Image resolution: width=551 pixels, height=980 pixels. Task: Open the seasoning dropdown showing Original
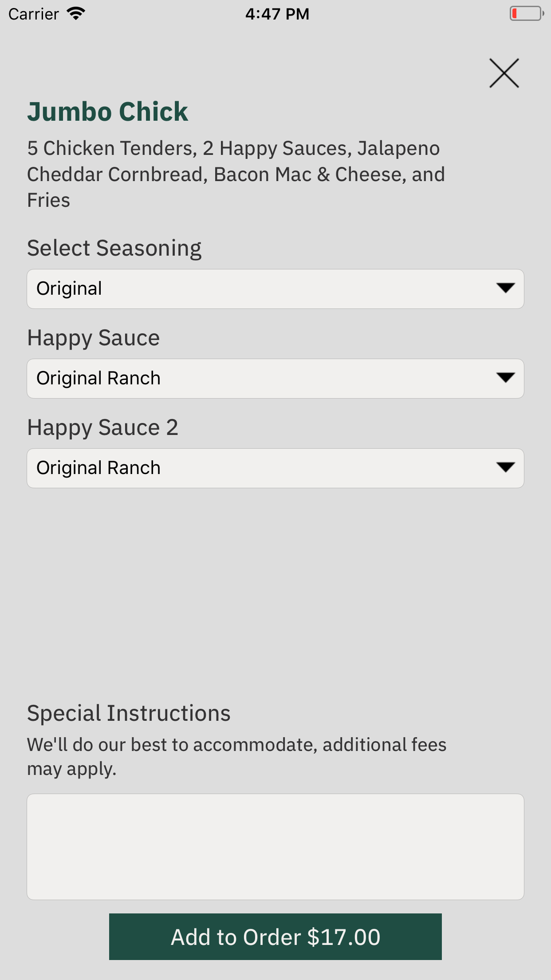pyautogui.click(x=69, y=289)
